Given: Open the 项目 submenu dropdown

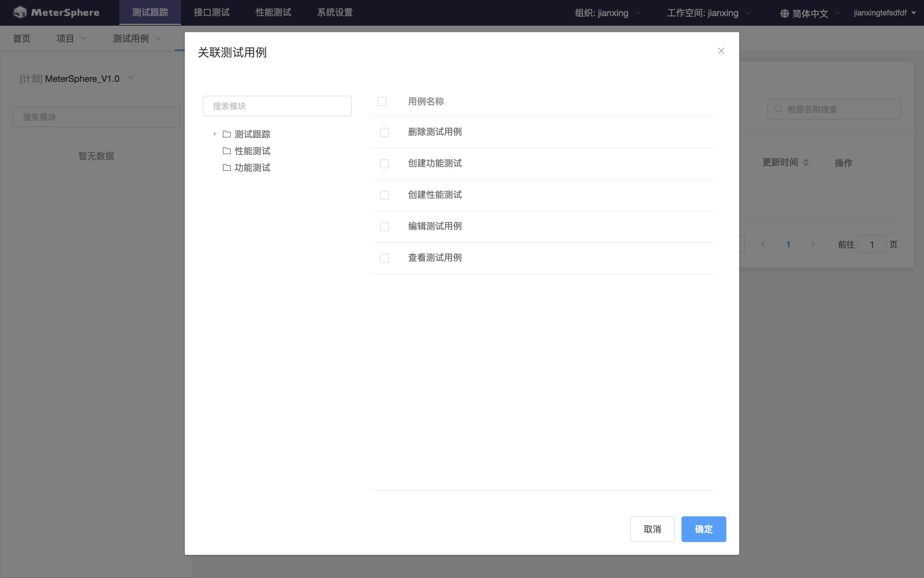Looking at the screenshot, I should click(72, 38).
